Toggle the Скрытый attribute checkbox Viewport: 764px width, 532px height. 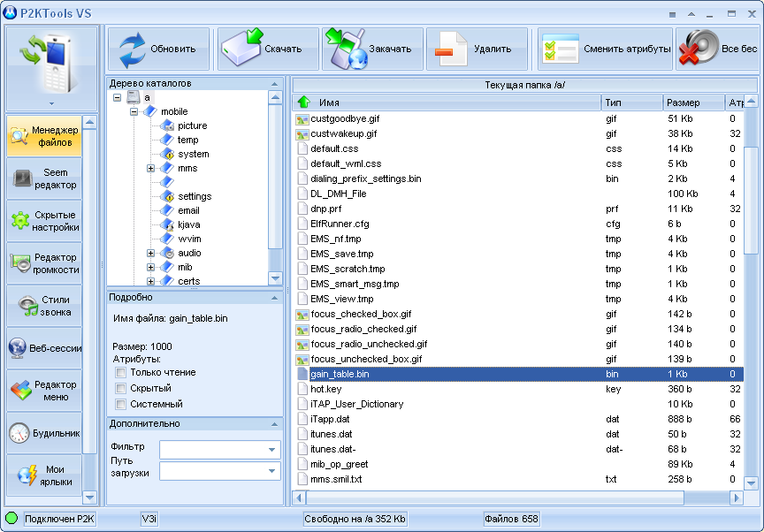click(x=120, y=389)
